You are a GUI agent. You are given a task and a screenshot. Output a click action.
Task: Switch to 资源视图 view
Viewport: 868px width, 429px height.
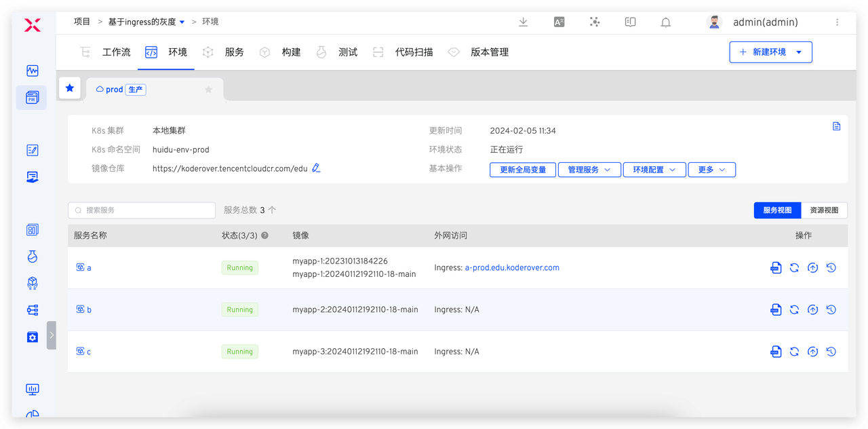824,210
